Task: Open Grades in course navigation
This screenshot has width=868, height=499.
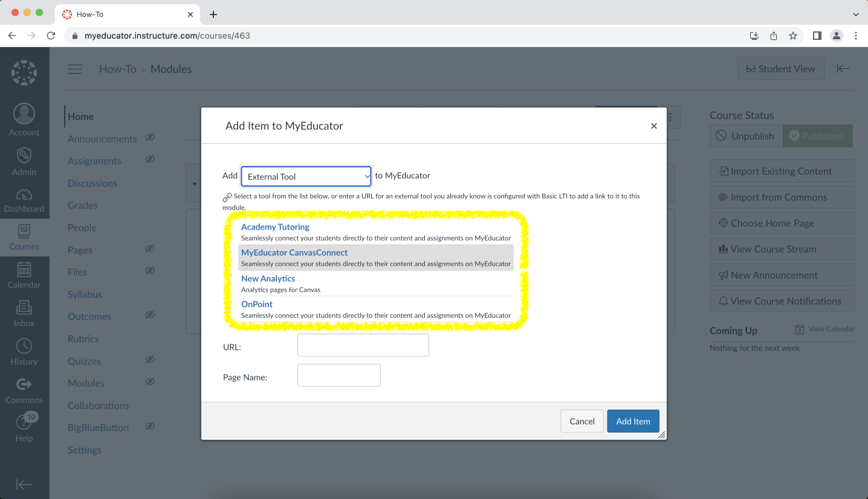Action: 83,205
